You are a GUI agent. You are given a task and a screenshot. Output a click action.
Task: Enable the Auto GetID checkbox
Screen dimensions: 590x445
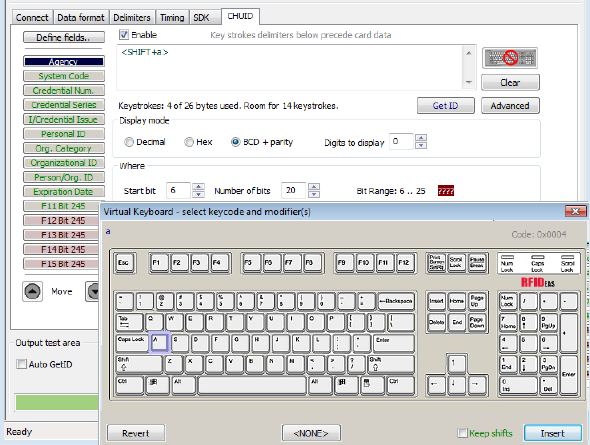22,364
